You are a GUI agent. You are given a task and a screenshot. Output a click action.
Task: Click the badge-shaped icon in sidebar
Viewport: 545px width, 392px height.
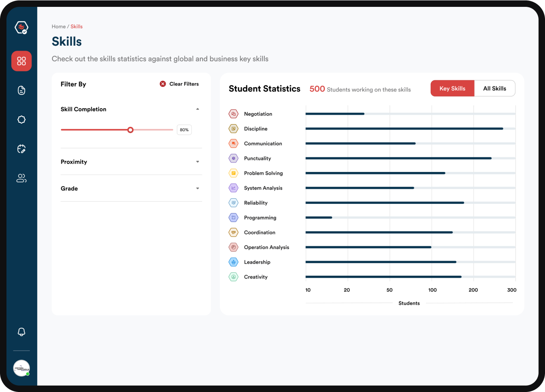coord(21,119)
